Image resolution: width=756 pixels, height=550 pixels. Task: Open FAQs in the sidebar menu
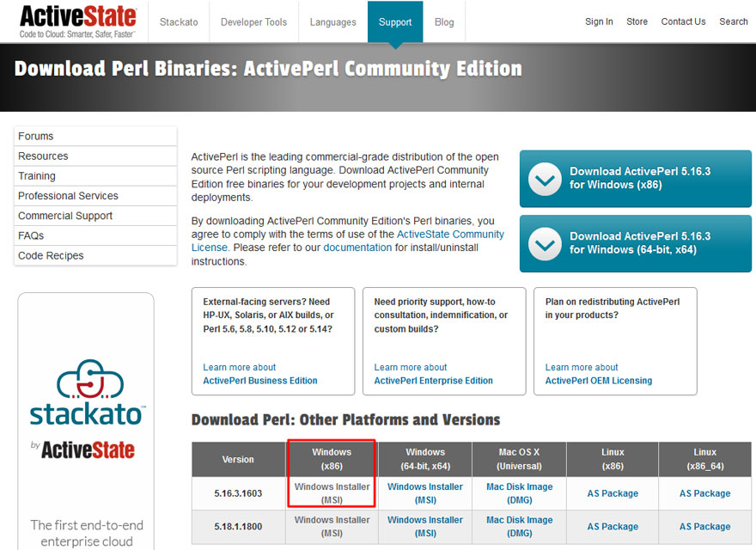[x=95, y=235]
